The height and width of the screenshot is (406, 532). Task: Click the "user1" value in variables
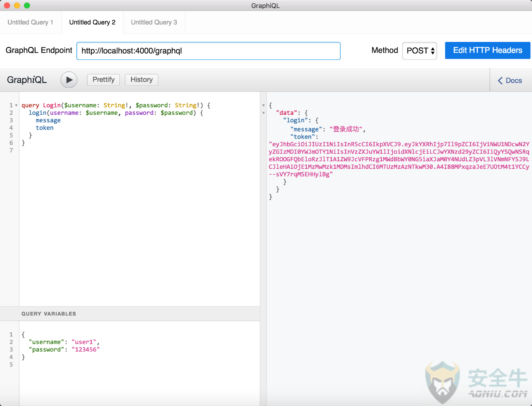[x=84, y=342]
